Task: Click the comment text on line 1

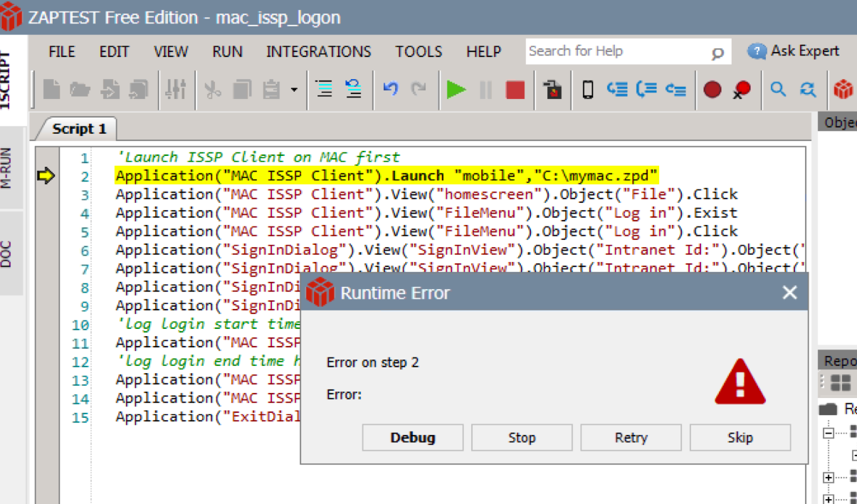Action: click(258, 157)
